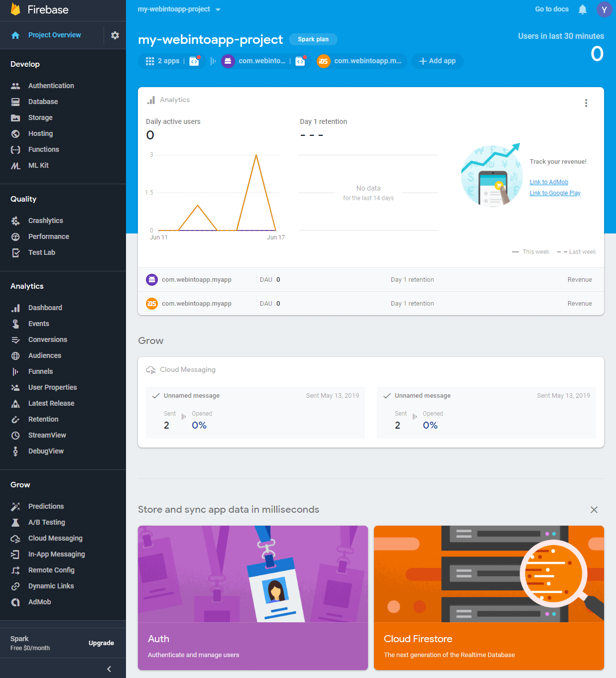Click the Retention icon
616x678 pixels.
[x=15, y=419]
